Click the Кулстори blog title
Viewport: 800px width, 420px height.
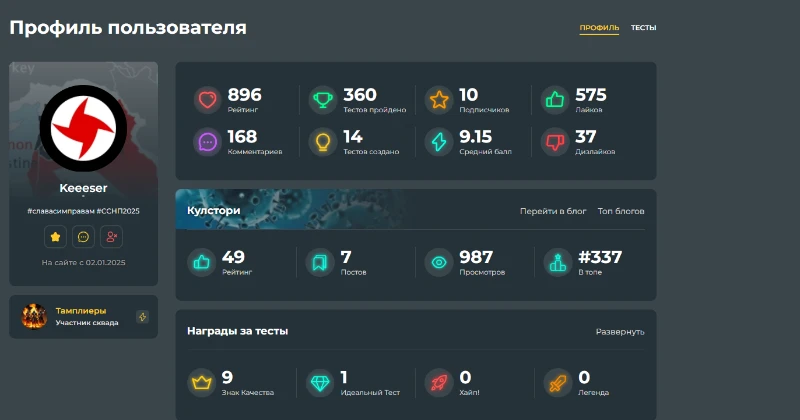[213, 210]
